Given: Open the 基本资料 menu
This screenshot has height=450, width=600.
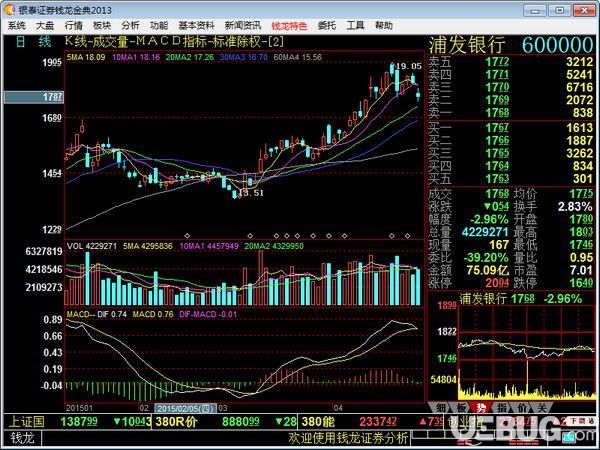Looking at the screenshot, I should 196,26.
